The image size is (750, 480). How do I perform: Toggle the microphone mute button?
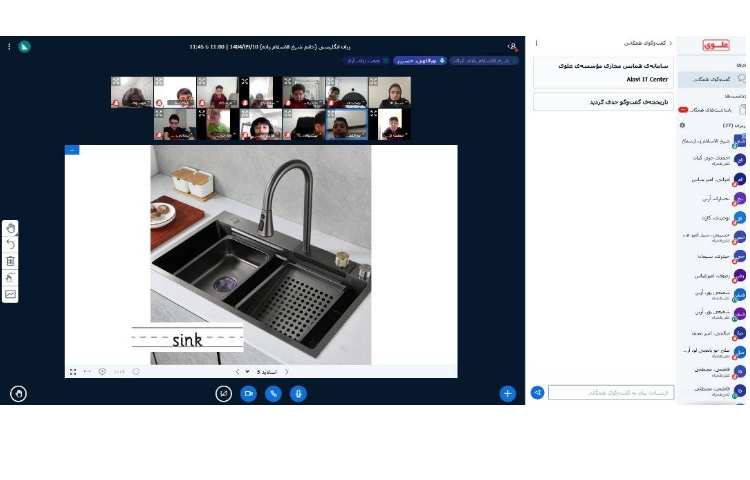click(298, 394)
